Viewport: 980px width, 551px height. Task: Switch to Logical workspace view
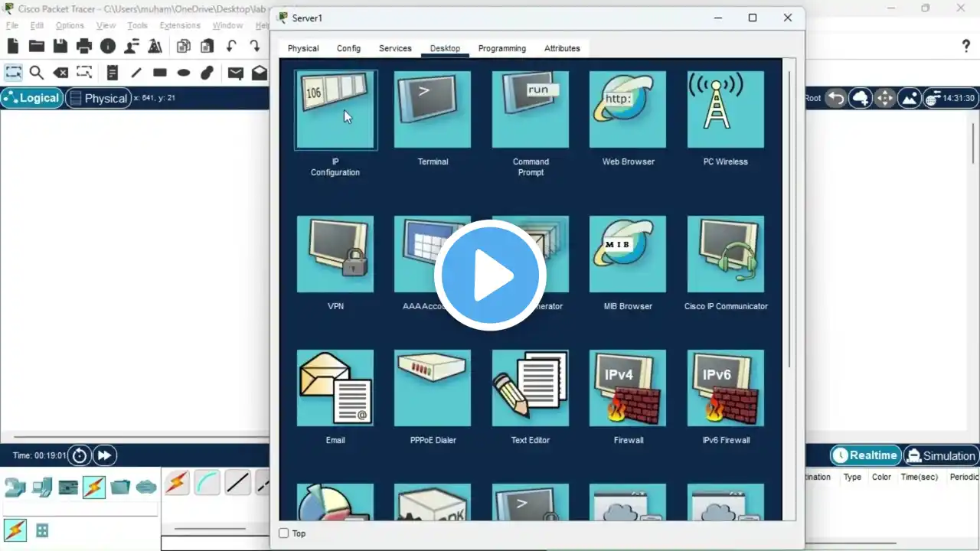coord(31,98)
